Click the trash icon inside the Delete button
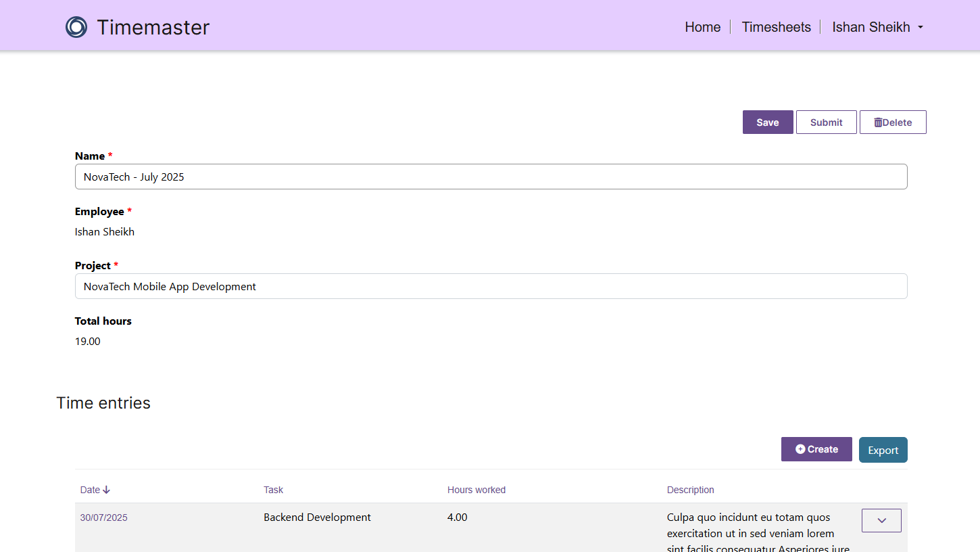This screenshot has width=980, height=552. coord(878,122)
